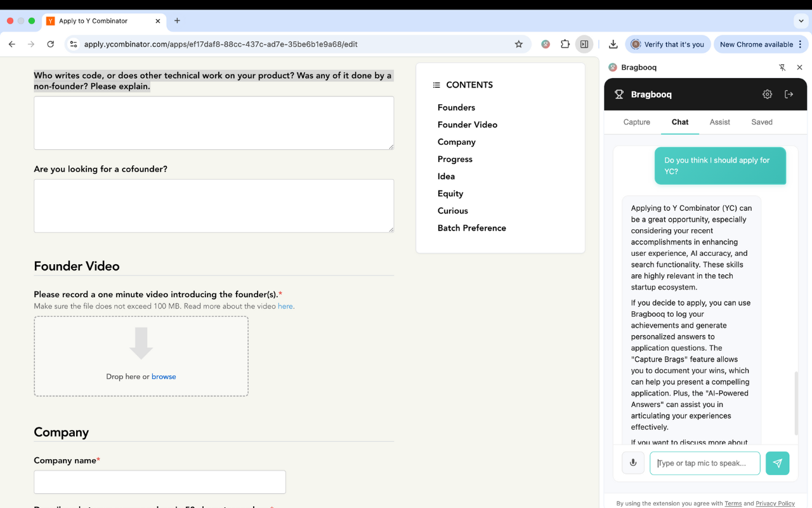This screenshot has width=812, height=508.
Task: Open the Extensions puzzle icon
Action: [x=565, y=44]
